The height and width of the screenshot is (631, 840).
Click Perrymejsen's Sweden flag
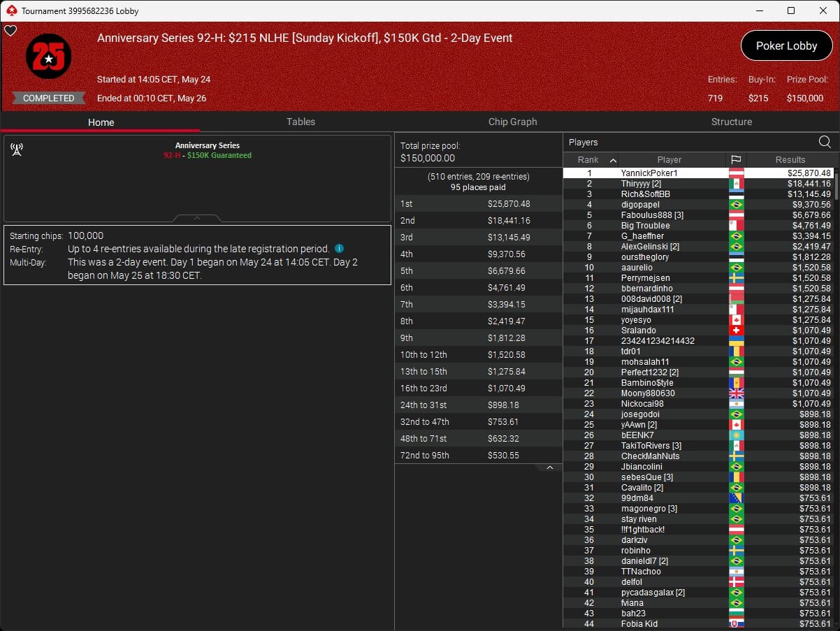(x=737, y=278)
